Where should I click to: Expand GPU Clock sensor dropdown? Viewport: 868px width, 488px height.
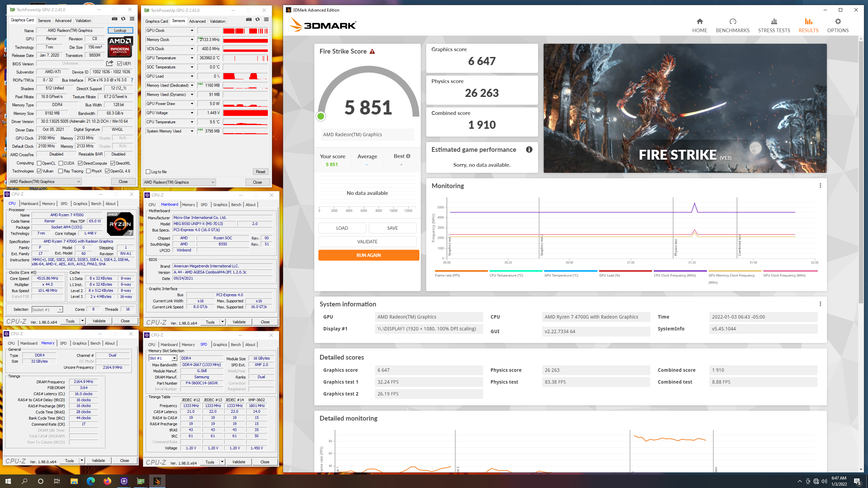pos(192,30)
